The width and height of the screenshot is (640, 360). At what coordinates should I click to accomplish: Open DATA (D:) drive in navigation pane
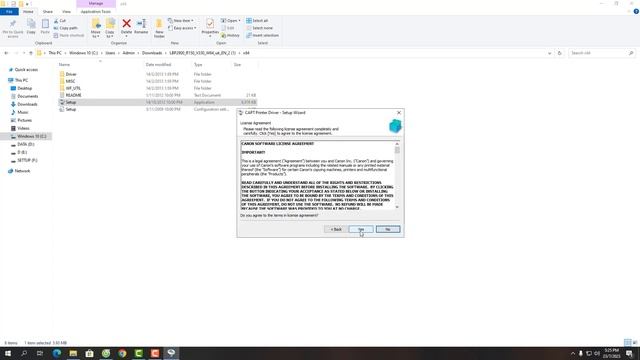pos(25,144)
